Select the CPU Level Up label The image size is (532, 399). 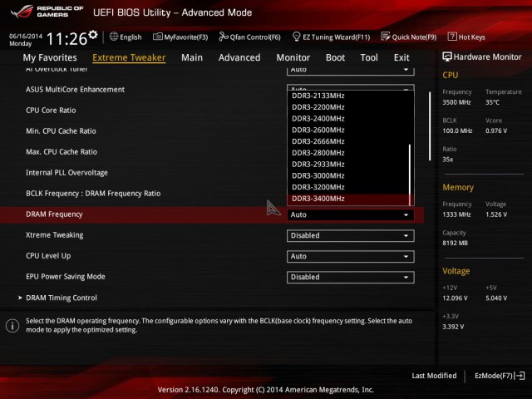[48, 256]
